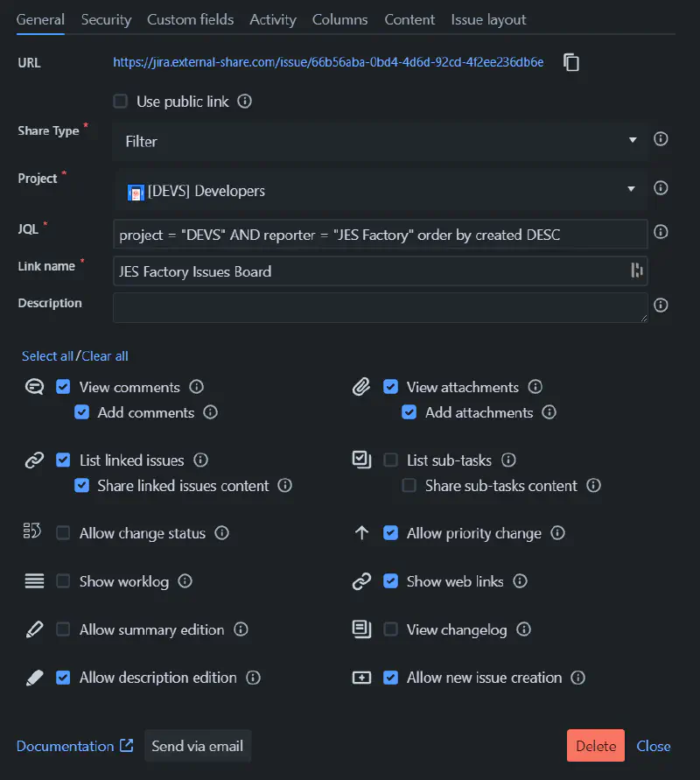
Task: Enable Allow summary edition
Action: pos(63,629)
